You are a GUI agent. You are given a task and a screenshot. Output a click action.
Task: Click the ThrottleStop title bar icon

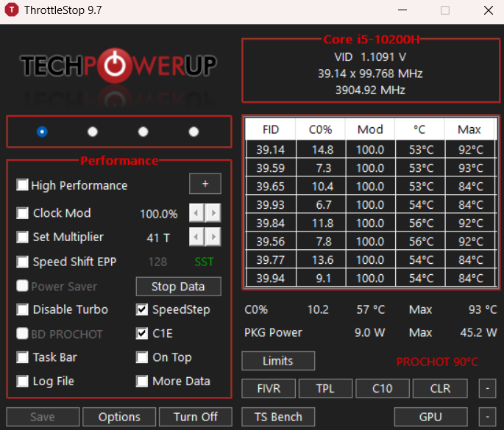click(x=12, y=10)
